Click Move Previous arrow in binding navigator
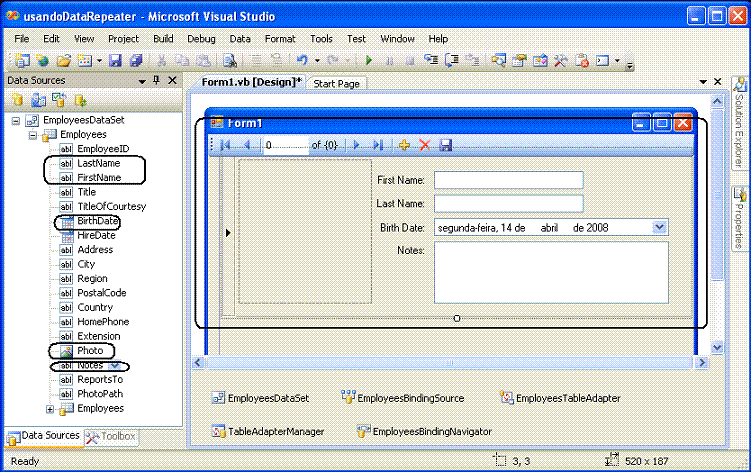The width and height of the screenshot is (751, 472). pyautogui.click(x=247, y=145)
